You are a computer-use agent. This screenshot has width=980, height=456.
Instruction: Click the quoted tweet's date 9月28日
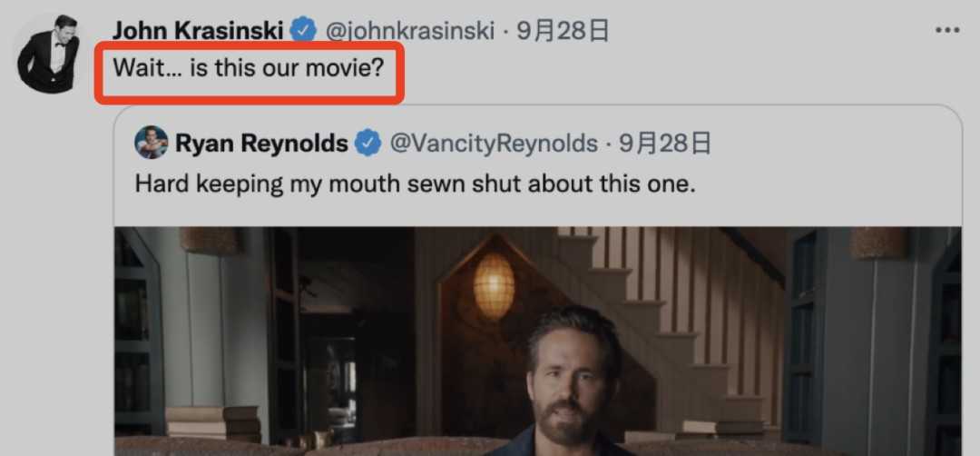tap(665, 144)
